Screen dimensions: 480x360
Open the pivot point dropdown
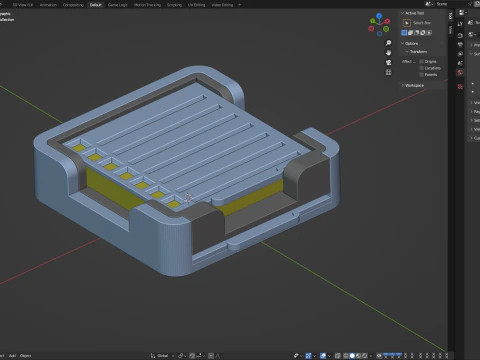coord(183,356)
